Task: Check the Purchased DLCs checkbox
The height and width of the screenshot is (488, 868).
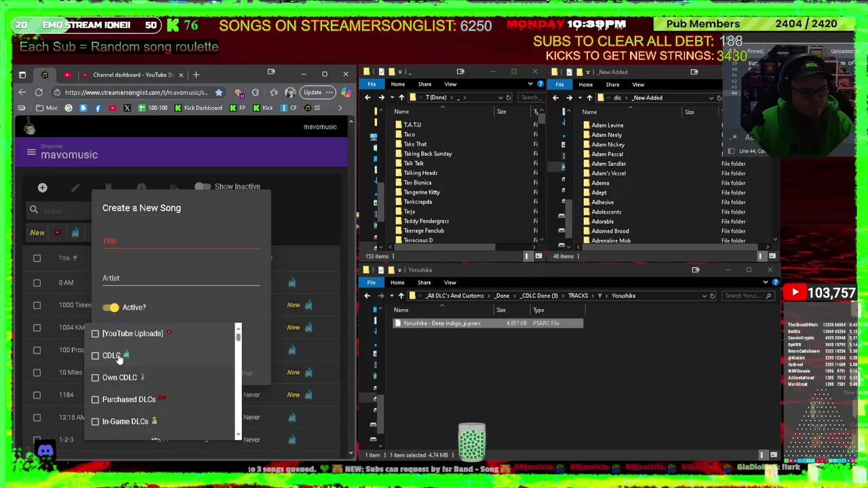Action: [x=95, y=400]
